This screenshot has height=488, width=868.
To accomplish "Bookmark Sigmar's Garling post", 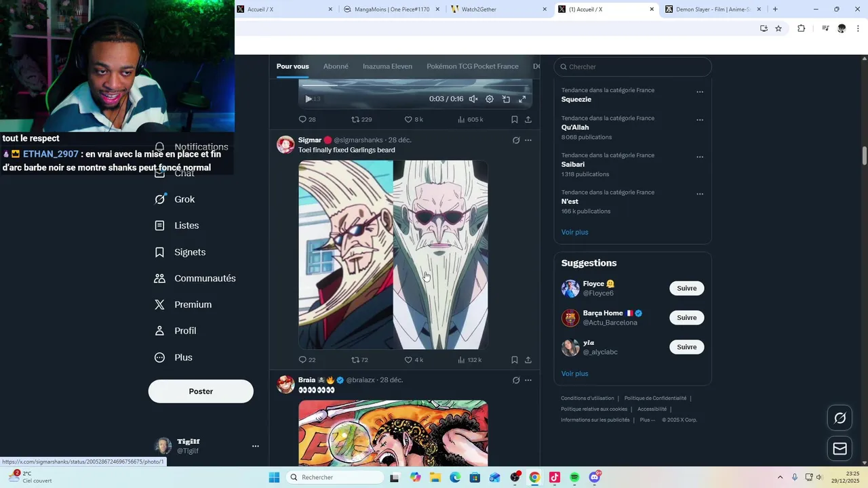I will (514, 360).
